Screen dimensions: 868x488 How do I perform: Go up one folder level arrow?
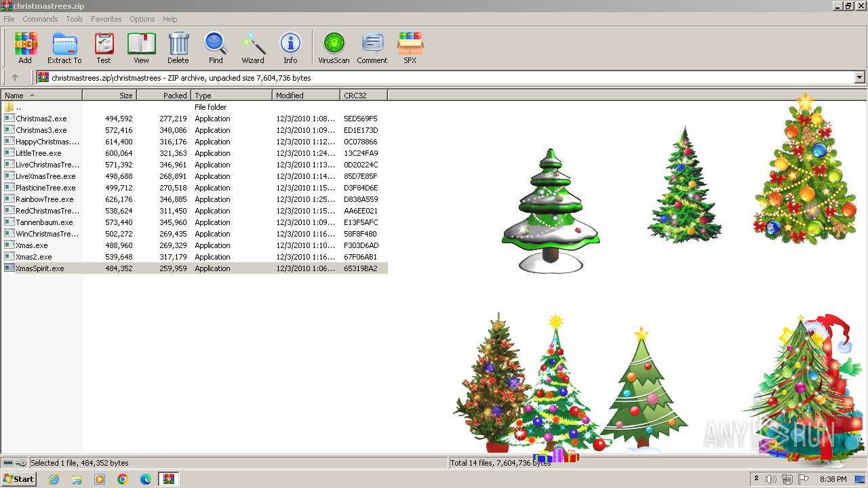point(15,77)
